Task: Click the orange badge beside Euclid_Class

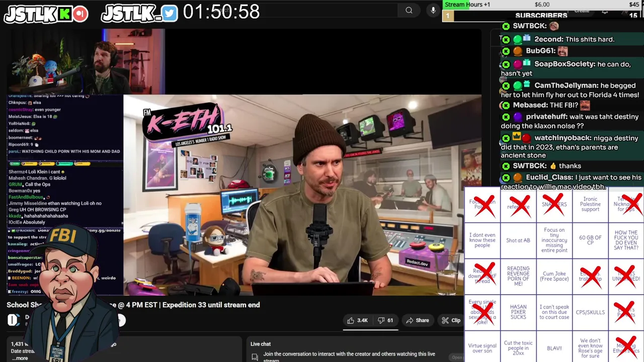Action: (518, 177)
